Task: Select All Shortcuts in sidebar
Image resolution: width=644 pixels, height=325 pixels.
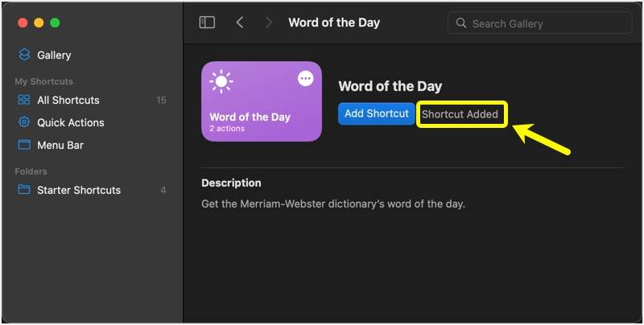Action: pos(68,101)
